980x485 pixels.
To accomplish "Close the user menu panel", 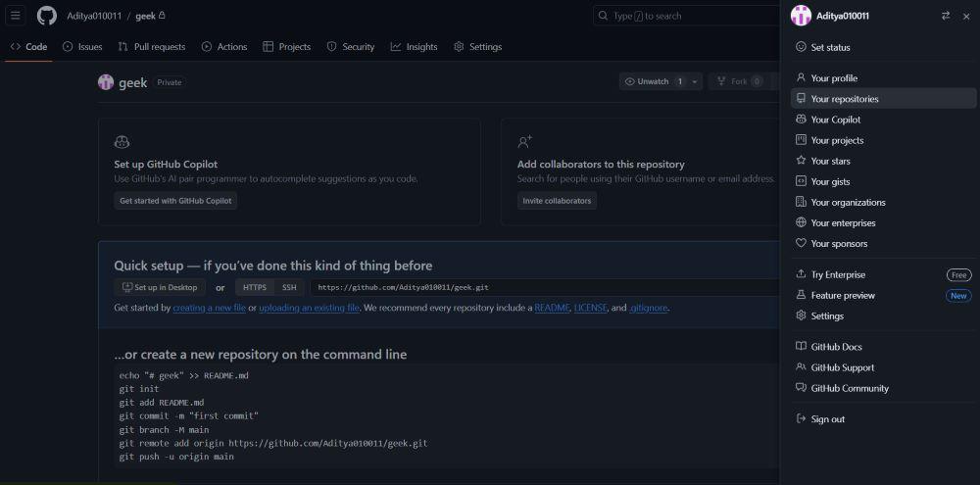I will coord(965,17).
